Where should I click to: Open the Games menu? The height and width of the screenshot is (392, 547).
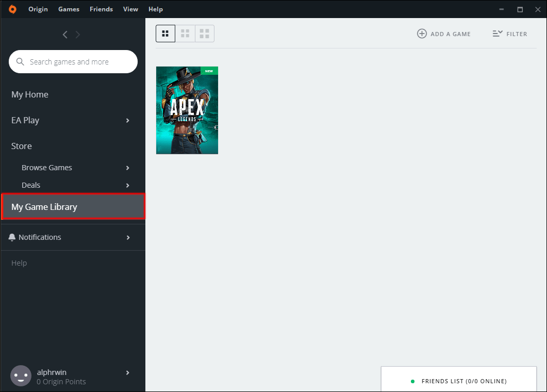click(69, 9)
